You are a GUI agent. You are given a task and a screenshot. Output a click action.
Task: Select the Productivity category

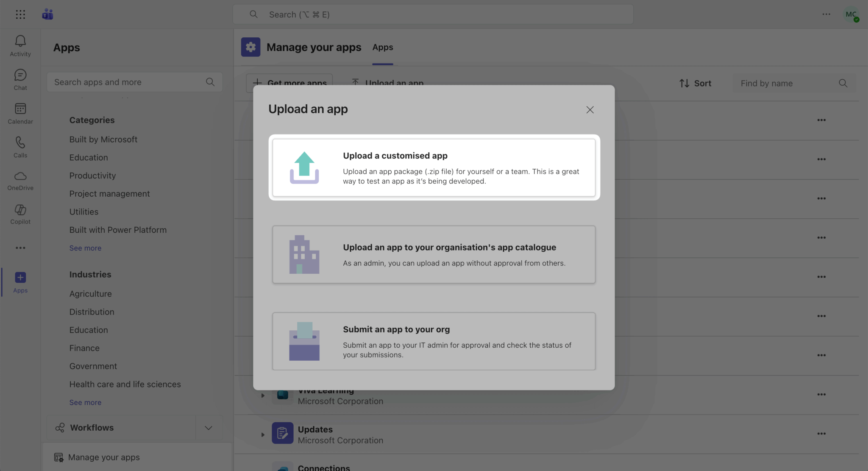pyautogui.click(x=92, y=176)
